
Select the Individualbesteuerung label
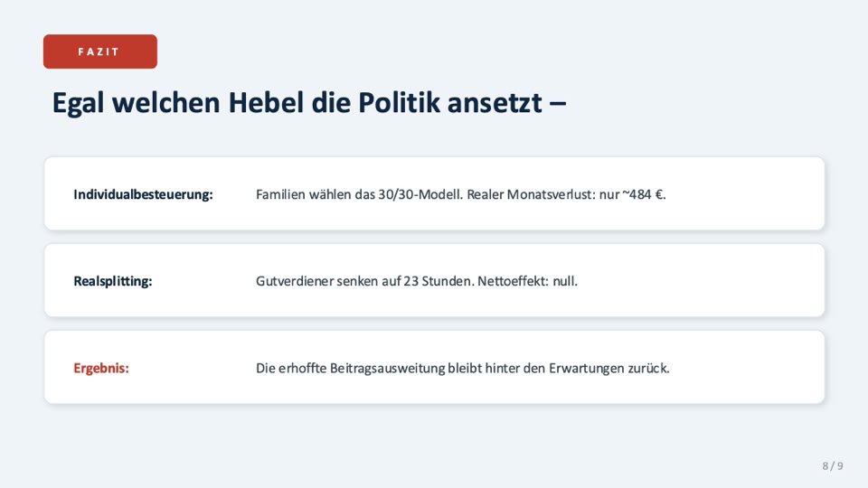click(143, 194)
